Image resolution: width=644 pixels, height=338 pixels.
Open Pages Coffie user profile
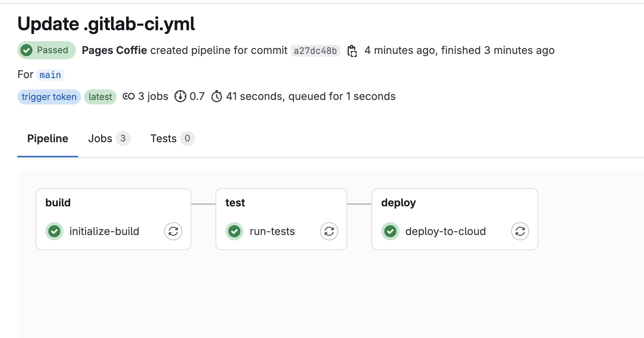tap(114, 50)
